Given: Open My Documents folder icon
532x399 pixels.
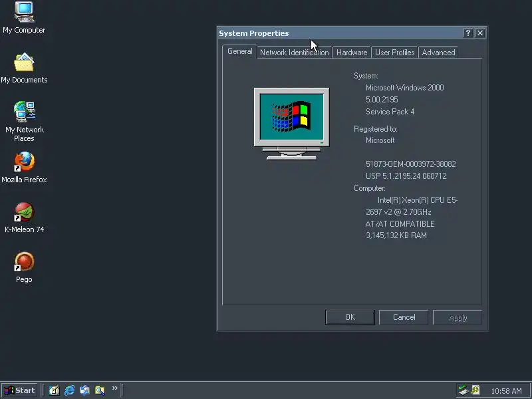Looking at the screenshot, I should tap(24, 68).
